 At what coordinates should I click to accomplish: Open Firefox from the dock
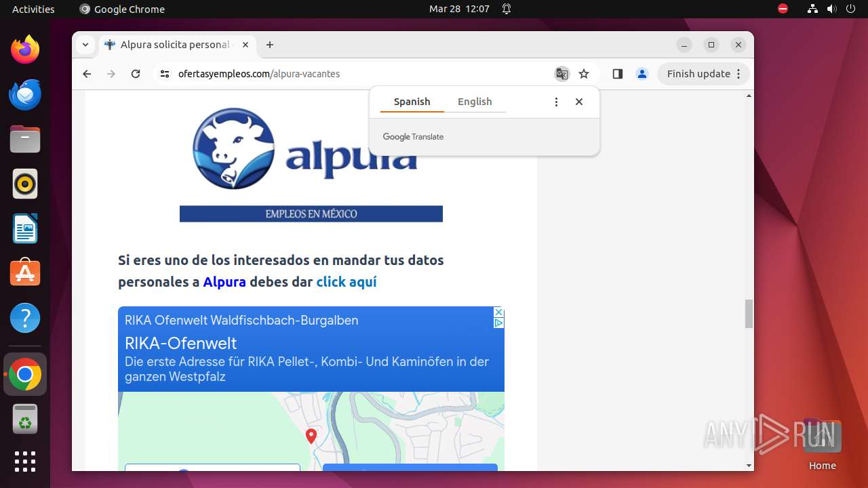coord(25,49)
